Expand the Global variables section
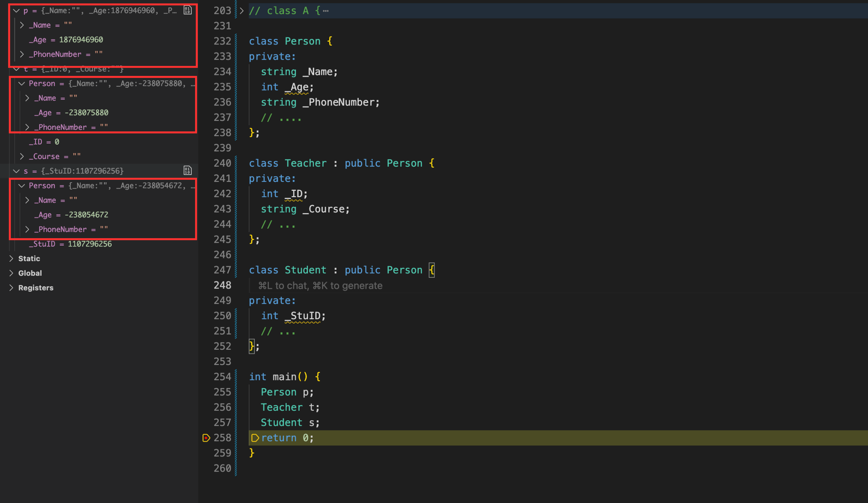 pos(11,273)
